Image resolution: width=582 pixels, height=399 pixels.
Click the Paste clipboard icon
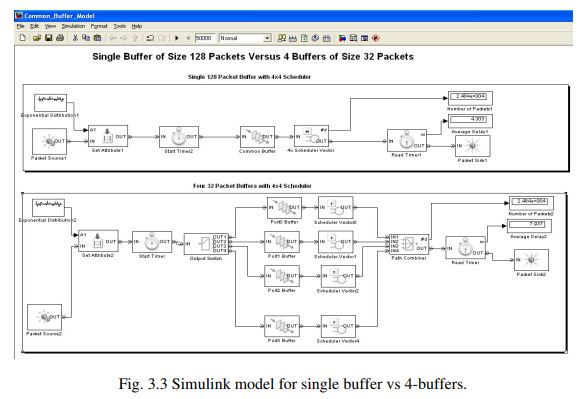97,38
